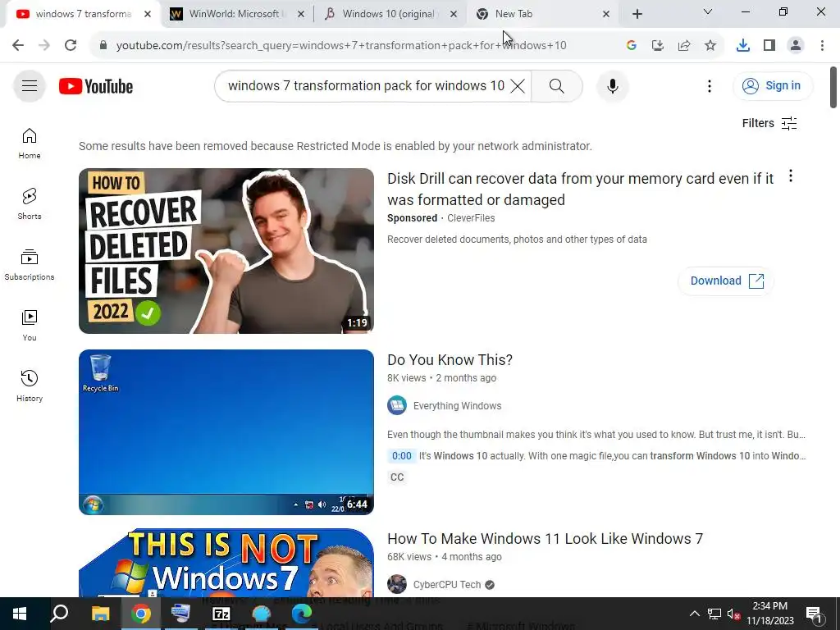
Task: Jump to the 0:00 chapter timestamp
Action: [x=402, y=456]
